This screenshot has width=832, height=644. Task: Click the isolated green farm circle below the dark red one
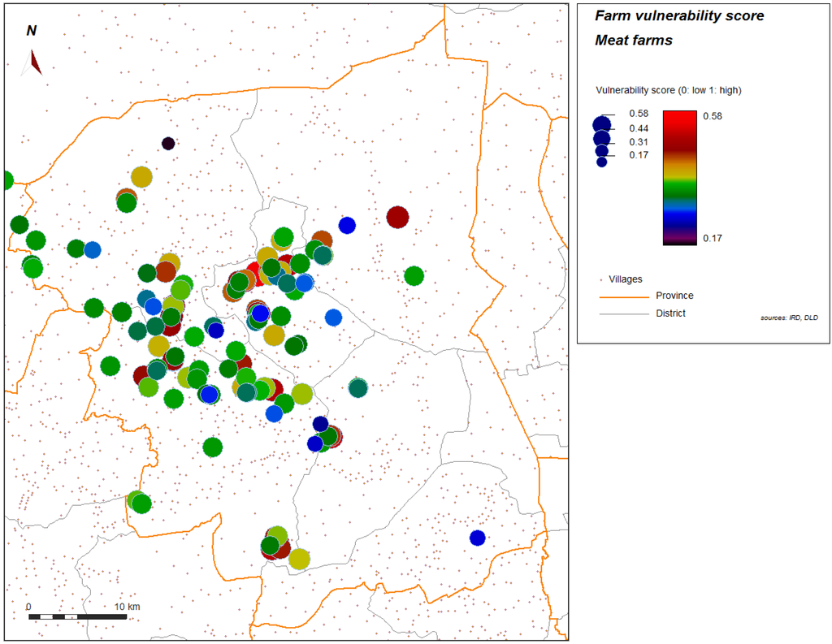[414, 276]
